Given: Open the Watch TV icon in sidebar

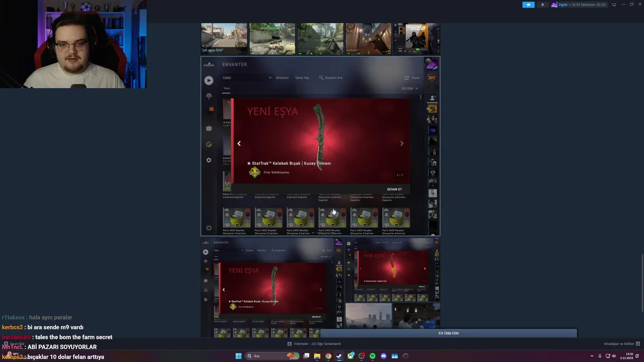Looking at the screenshot, I should [209, 128].
